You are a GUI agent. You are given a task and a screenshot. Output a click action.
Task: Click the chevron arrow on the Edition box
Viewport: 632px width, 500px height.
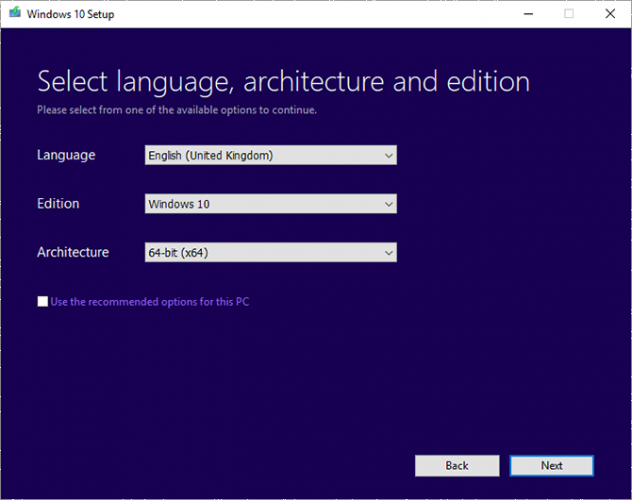389,204
